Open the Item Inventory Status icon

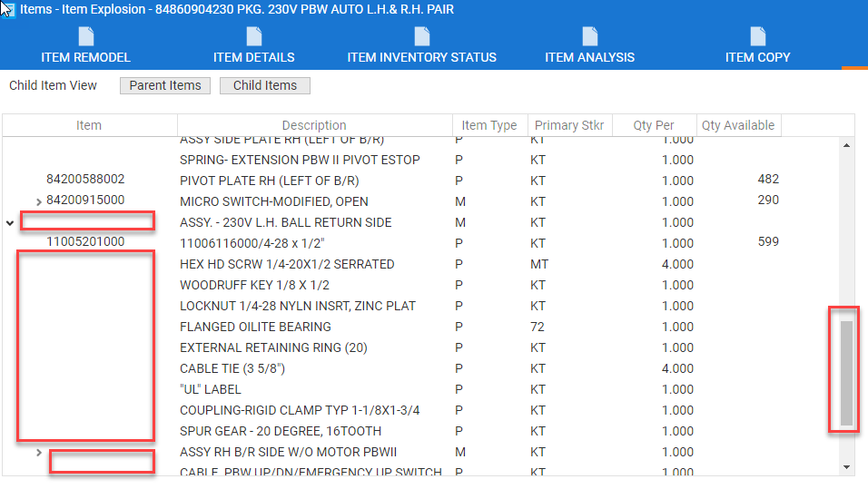pos(421,36)
